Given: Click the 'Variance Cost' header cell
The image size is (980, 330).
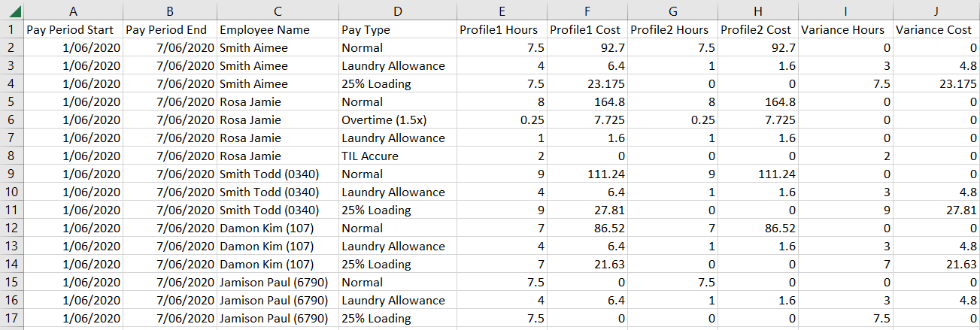Looking at the screenshot, I should click(x=936, y=30).
